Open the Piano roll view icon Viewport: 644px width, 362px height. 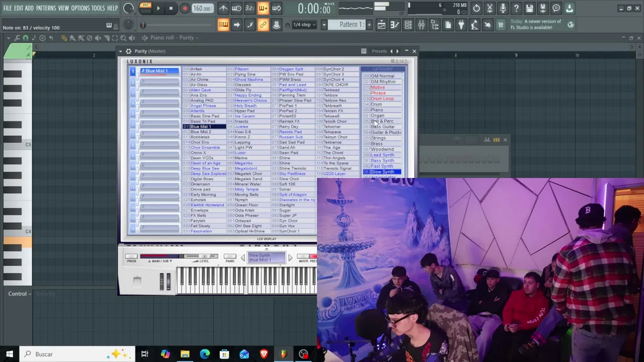coord(394,25)
